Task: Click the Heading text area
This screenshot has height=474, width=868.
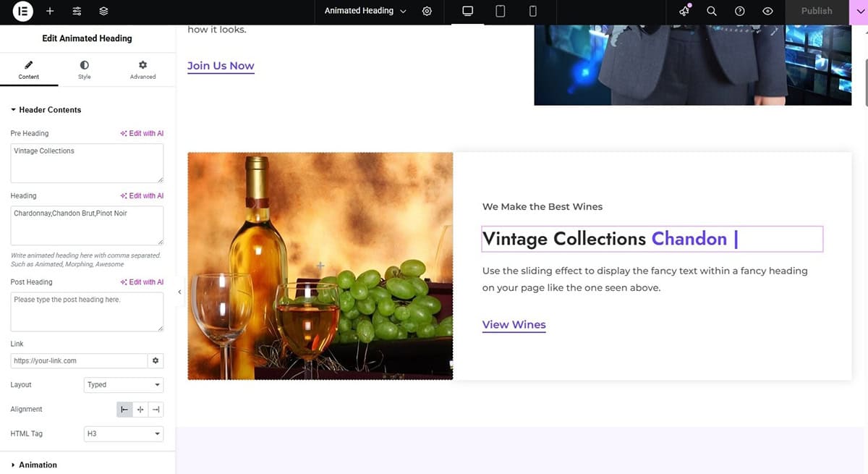Action: [87, 225]
